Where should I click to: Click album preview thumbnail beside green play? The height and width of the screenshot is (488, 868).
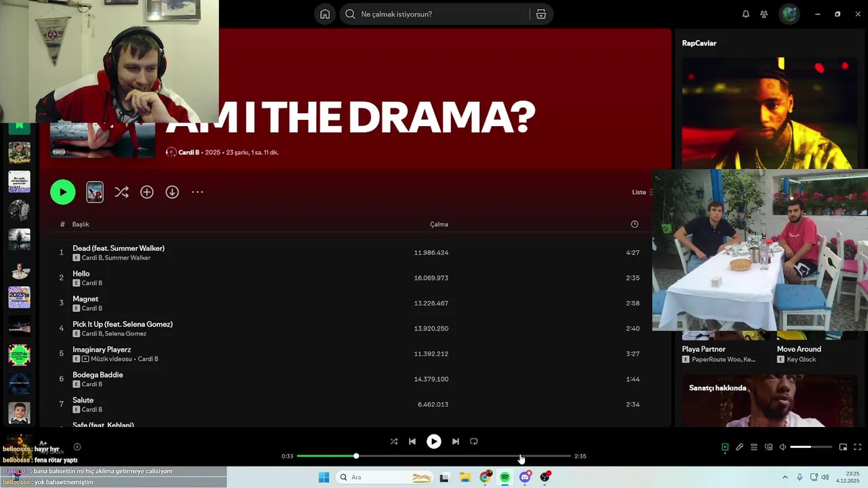pos(95,192)
